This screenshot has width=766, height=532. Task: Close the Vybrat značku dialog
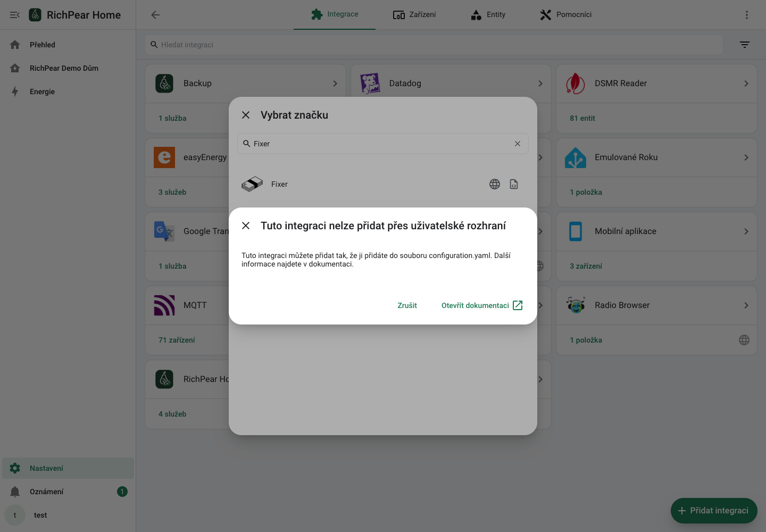click(246, 115)
